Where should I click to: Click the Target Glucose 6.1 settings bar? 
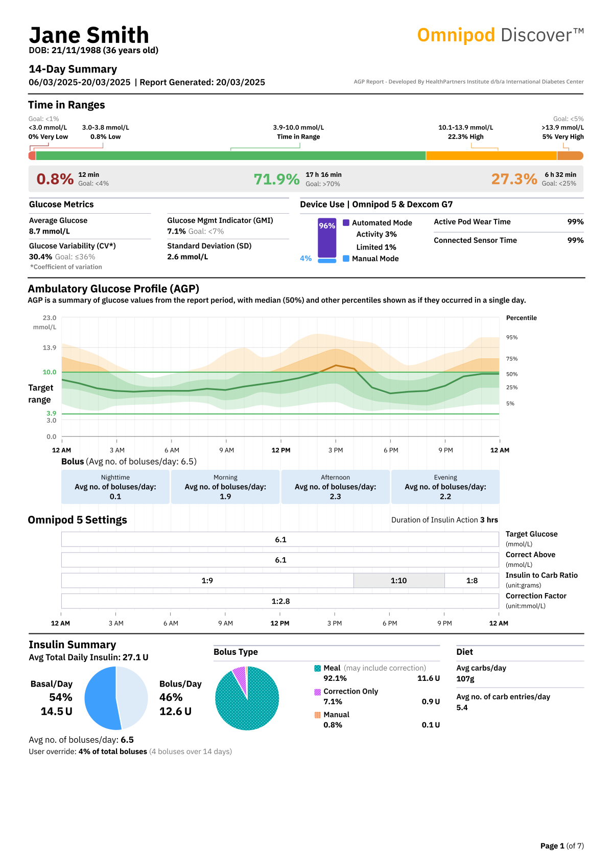click(280, 539)
